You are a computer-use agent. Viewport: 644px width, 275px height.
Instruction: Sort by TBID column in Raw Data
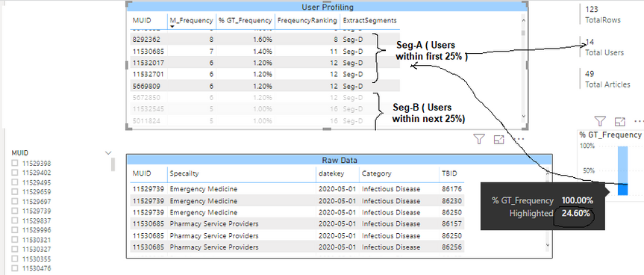click(x=449, y=173)
